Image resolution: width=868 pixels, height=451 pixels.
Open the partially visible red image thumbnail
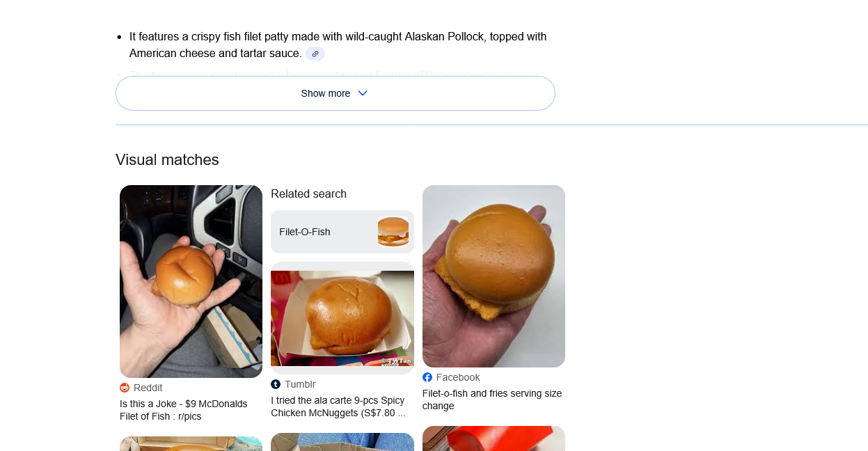coord(494,438)
